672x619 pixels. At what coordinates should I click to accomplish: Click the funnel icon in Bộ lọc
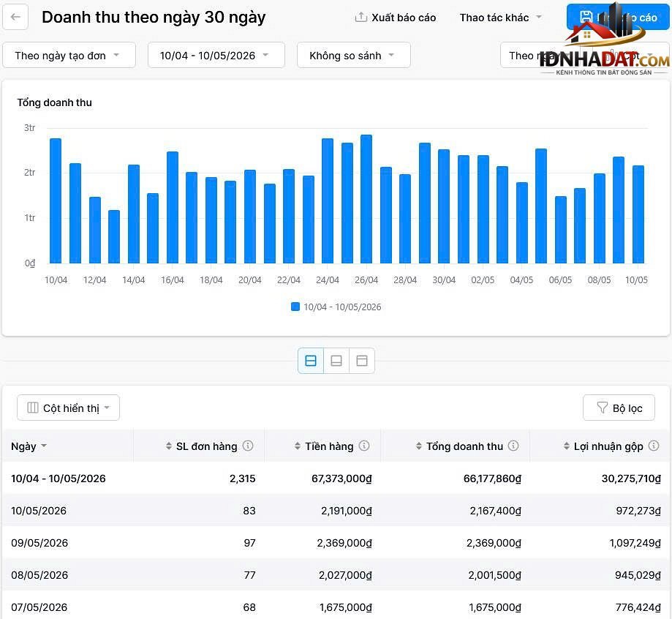[x=602, y=408]
